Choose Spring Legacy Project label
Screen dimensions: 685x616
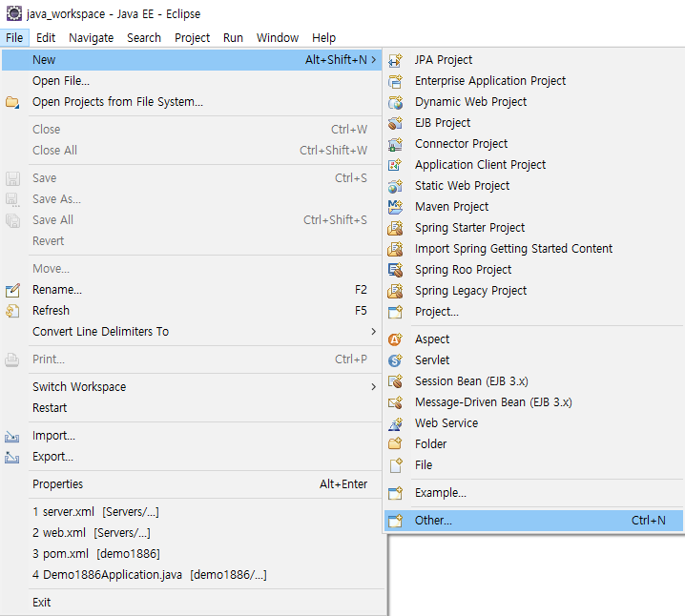(471, 291)
